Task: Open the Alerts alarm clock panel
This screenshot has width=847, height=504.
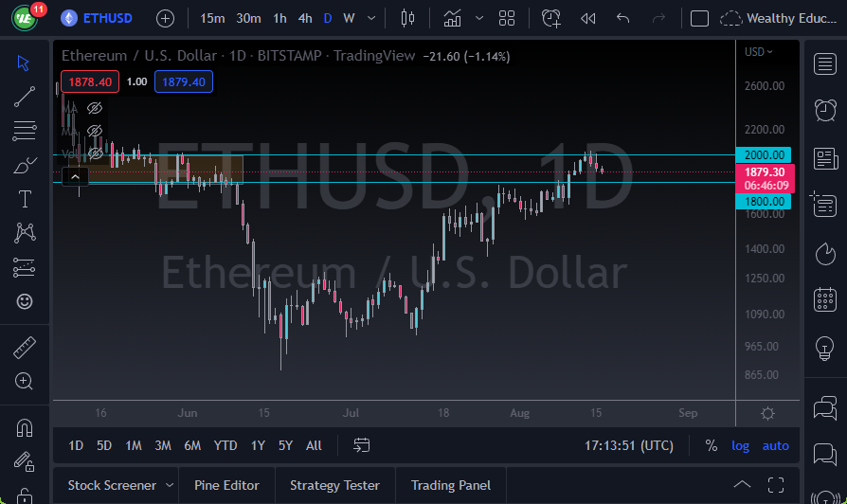Action: (825, 110)
